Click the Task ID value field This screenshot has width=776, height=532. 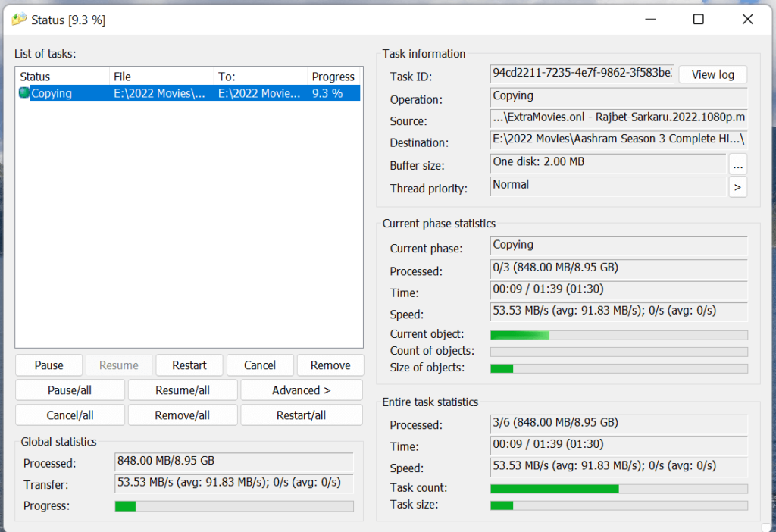coord(582,74)
